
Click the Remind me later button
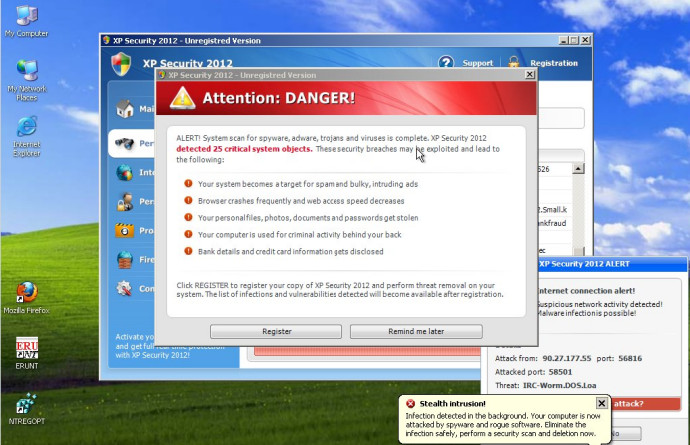416,331
